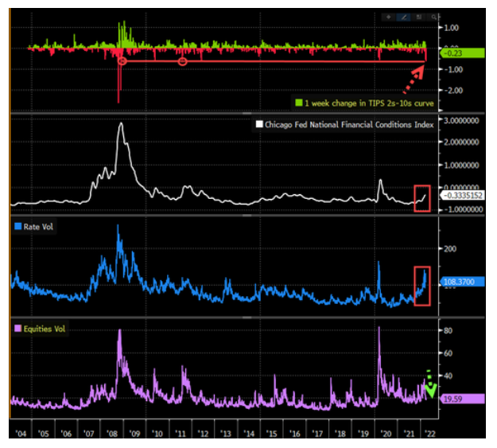The image size is (497, 448).
Task: Click the '16 year label on time axis
Action: click(295, 434)
